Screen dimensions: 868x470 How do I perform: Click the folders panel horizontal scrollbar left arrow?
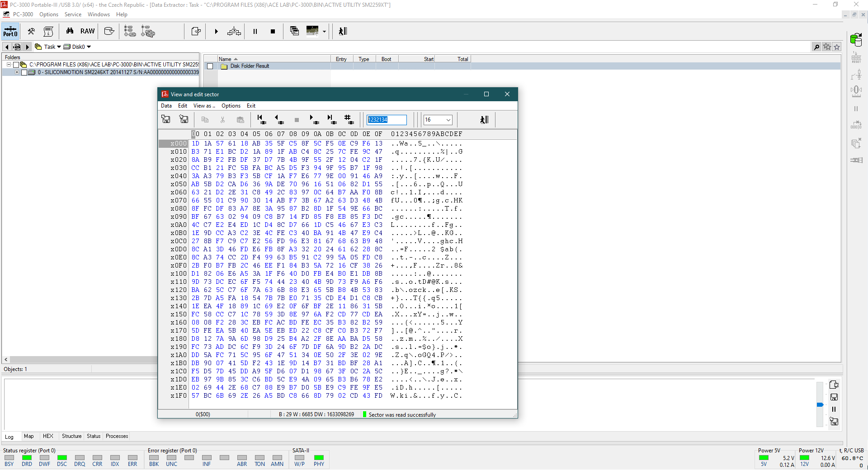click(x=6, y=360)
